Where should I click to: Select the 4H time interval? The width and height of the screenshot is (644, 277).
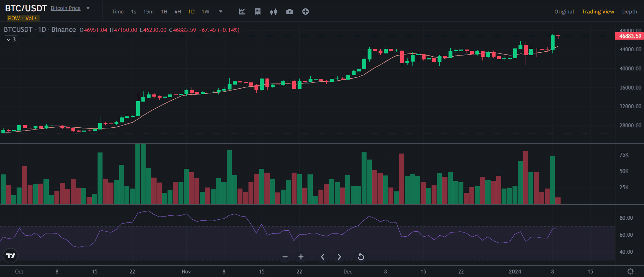[177, 12]
